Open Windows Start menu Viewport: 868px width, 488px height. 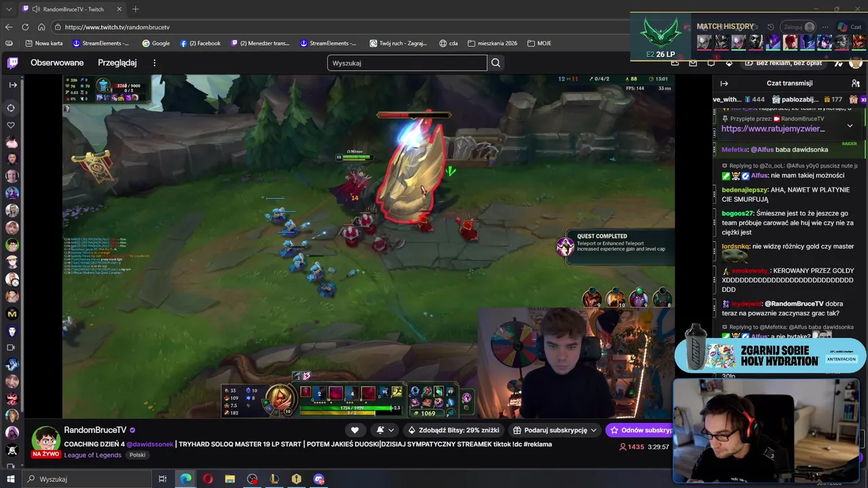pos(10,479)
